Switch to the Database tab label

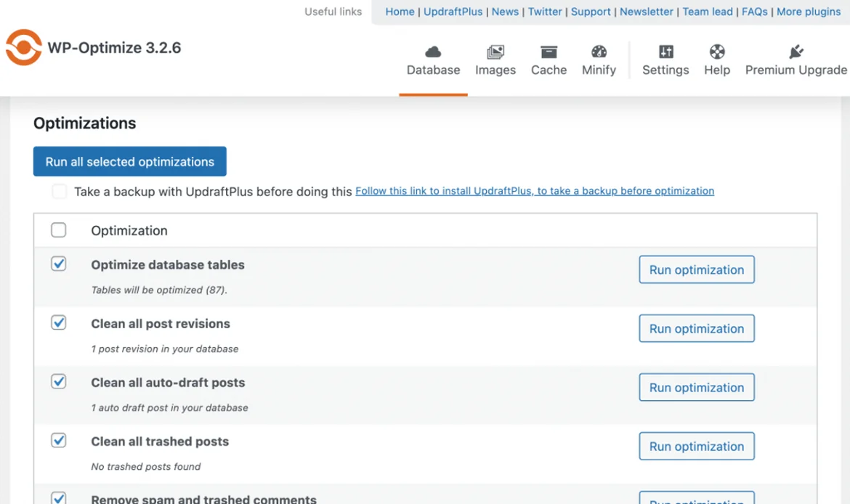coord(433,70)
